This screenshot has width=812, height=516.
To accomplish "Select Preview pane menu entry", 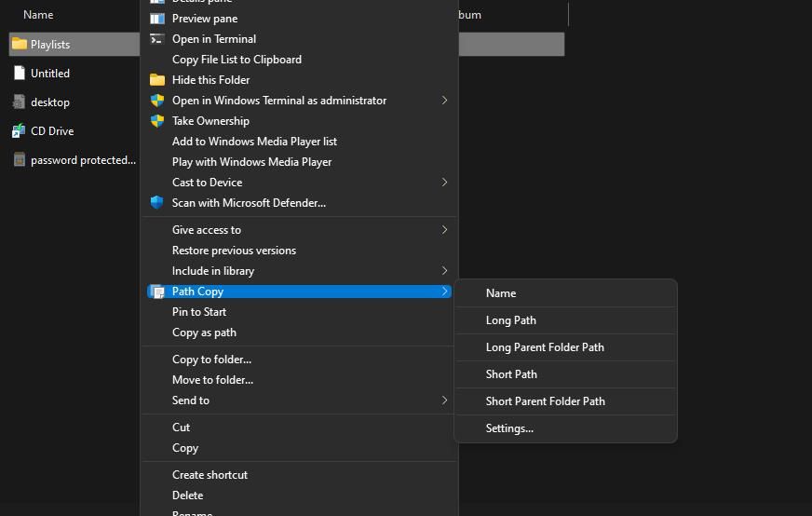I will [299, 19].
